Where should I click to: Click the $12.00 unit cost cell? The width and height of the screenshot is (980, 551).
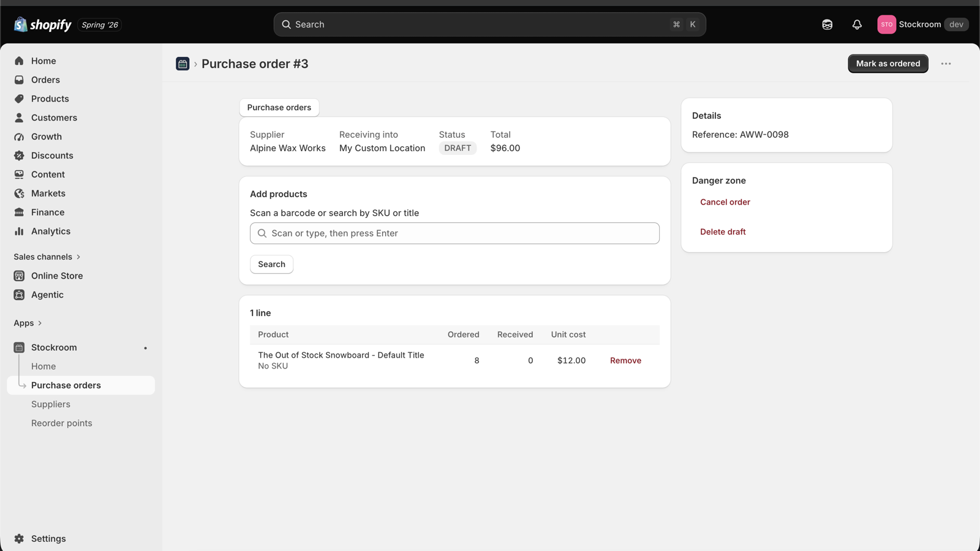tap(571, 361)
